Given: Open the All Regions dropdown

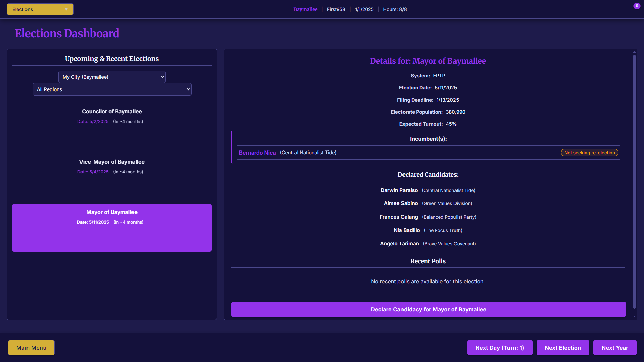Looking at the screenshot, I should tap(112, 89).
